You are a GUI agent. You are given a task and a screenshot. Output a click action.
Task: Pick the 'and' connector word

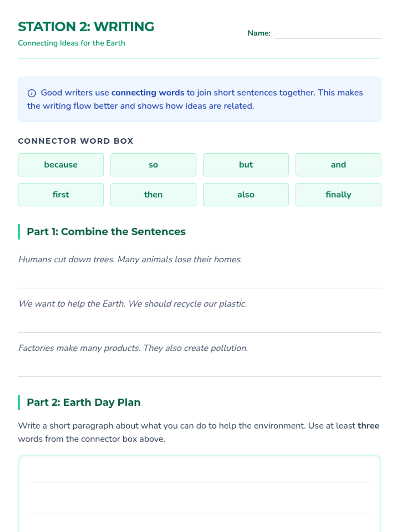338,165
